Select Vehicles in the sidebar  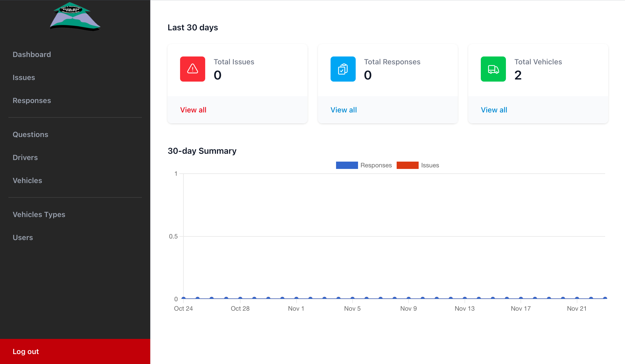point(27,180)
